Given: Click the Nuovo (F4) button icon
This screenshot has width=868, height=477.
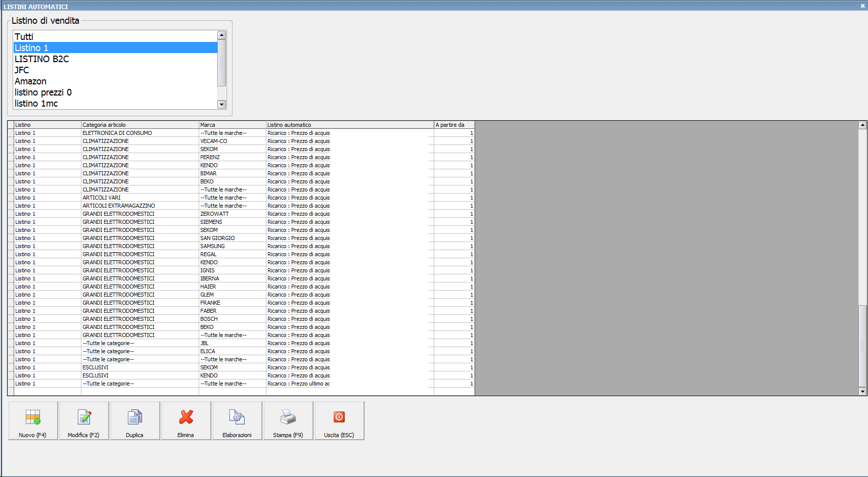Looking at the screenshot, I should 33,417.
